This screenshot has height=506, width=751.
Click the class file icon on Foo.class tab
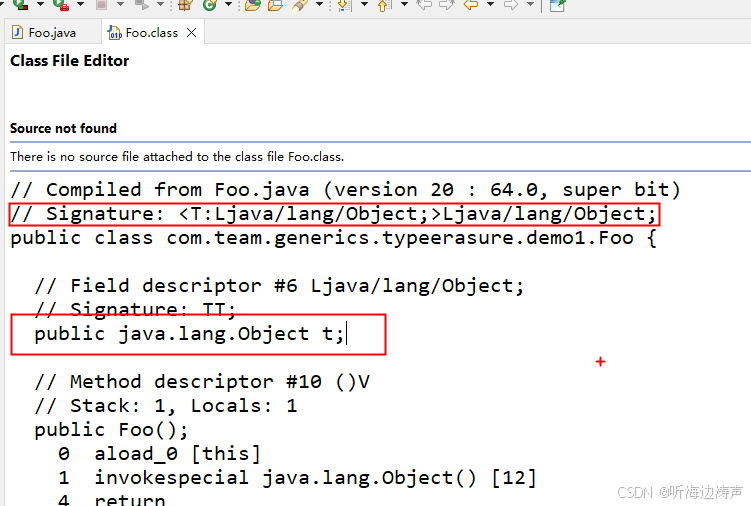[115, 33]
